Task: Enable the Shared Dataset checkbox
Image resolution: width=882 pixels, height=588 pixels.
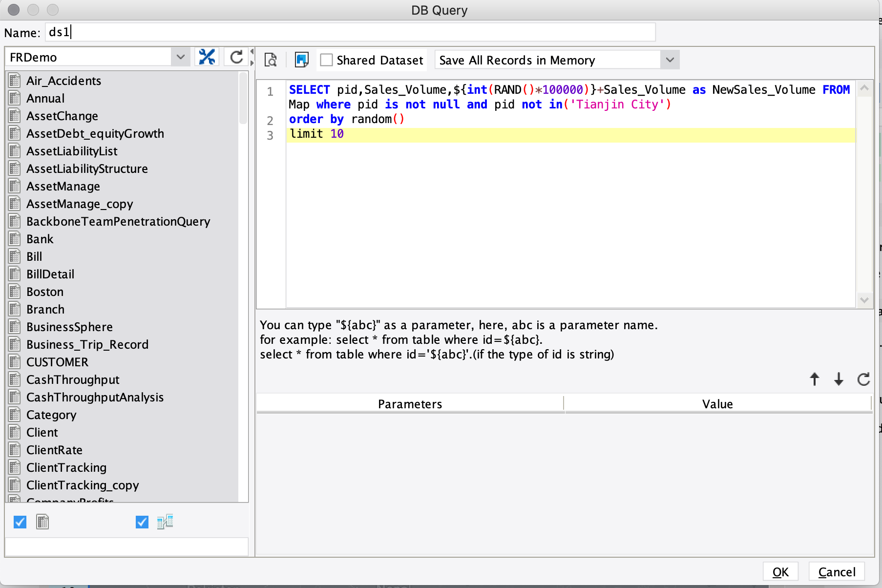Action: (326, 60)
